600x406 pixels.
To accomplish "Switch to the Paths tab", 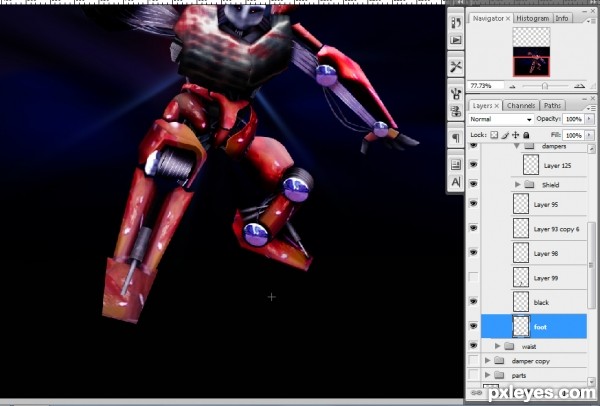I will click(552, 106).
